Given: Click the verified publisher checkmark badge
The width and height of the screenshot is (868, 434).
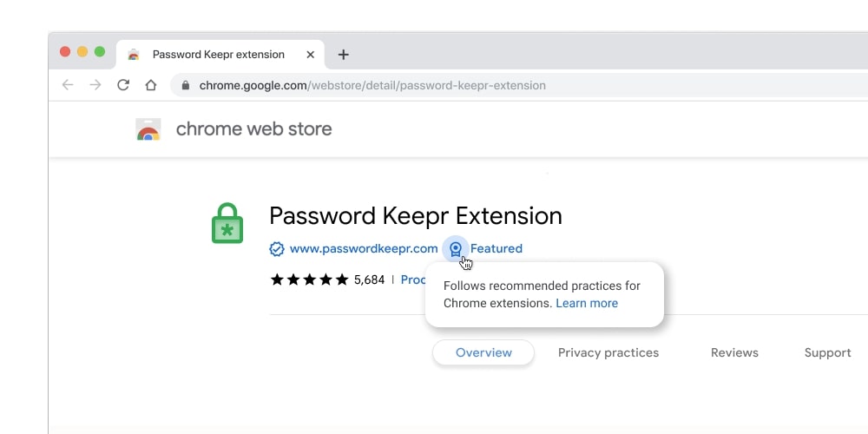Looking at the screenshot, I should [x=277, y=249].
